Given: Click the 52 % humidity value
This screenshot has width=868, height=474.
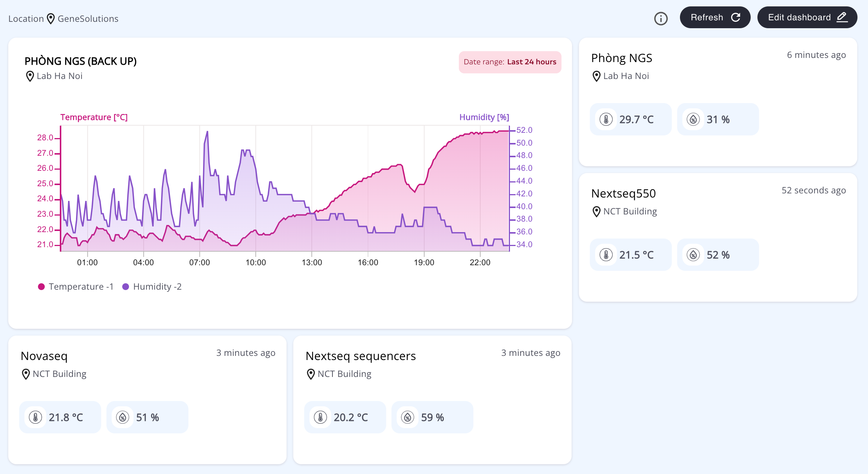Looking at the screenshot, I should tap(718, 255).
